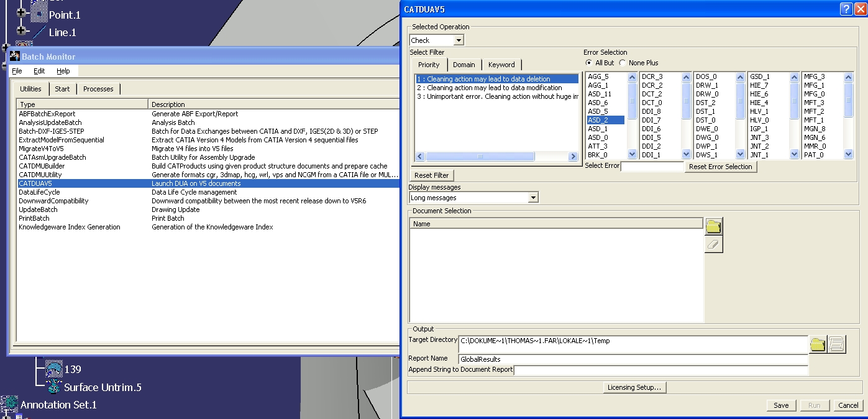Select the All But radio button
This screenshot has width=868, height=419.
tap(589, 63)
